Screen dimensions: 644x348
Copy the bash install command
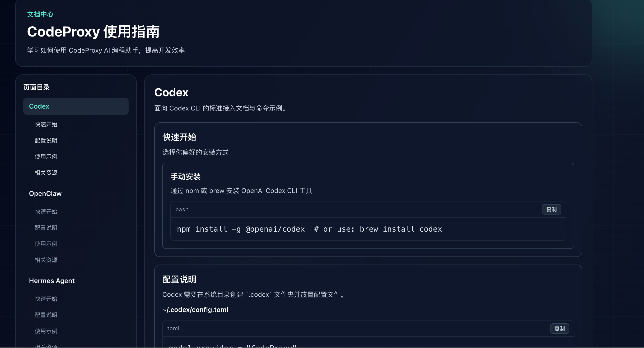[x=551, y=209]
